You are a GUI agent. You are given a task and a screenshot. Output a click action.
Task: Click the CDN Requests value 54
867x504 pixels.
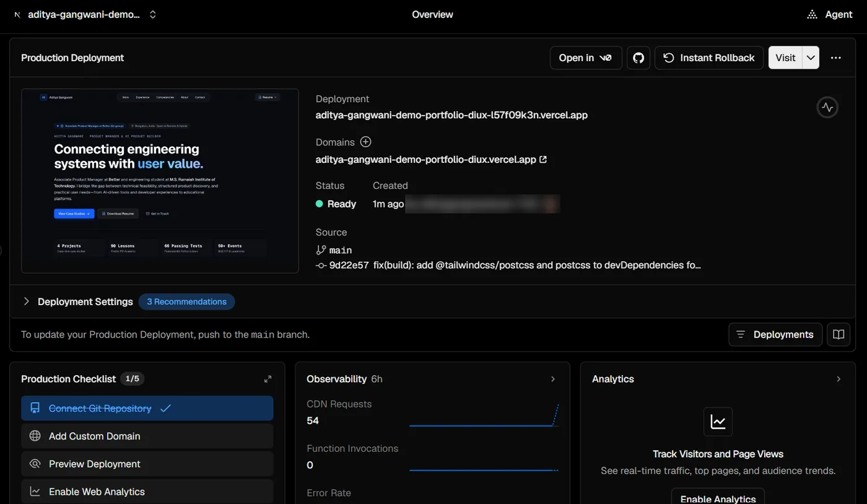(313, 420)
